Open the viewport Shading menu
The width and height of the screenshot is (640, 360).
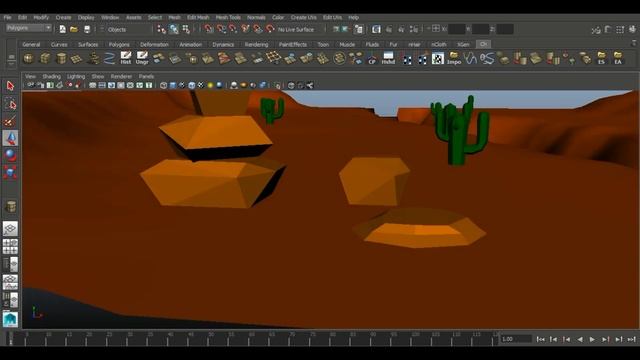tap(51, 76)
